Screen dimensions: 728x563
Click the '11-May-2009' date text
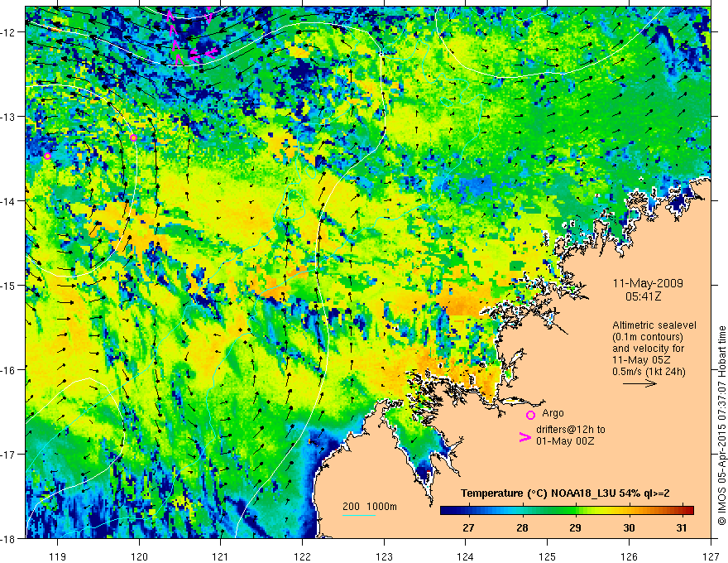(x=648, y=283)
